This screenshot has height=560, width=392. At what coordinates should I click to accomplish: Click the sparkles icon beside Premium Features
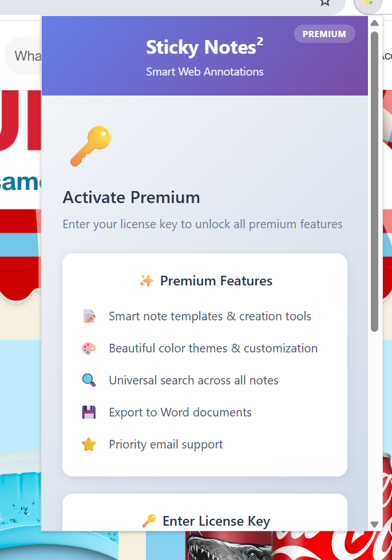tap(146, 281)
